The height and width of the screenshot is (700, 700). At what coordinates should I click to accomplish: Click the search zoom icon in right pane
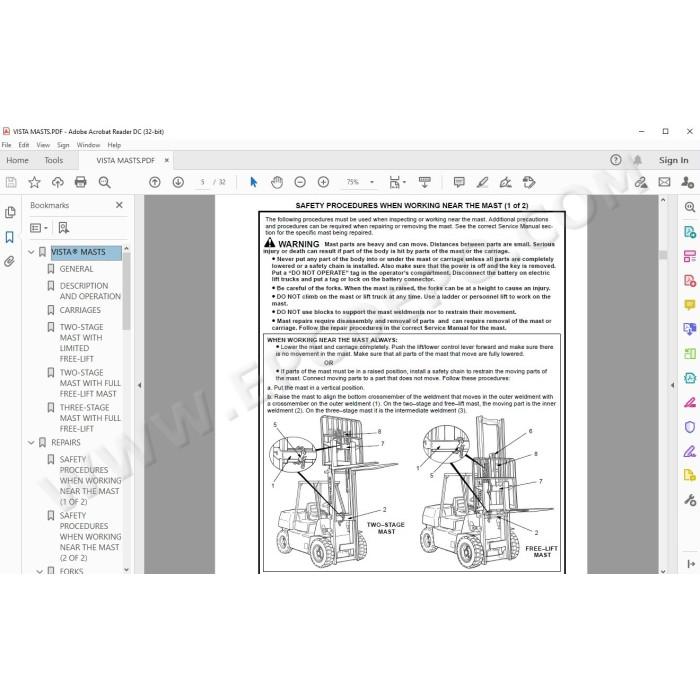point(690,207)
